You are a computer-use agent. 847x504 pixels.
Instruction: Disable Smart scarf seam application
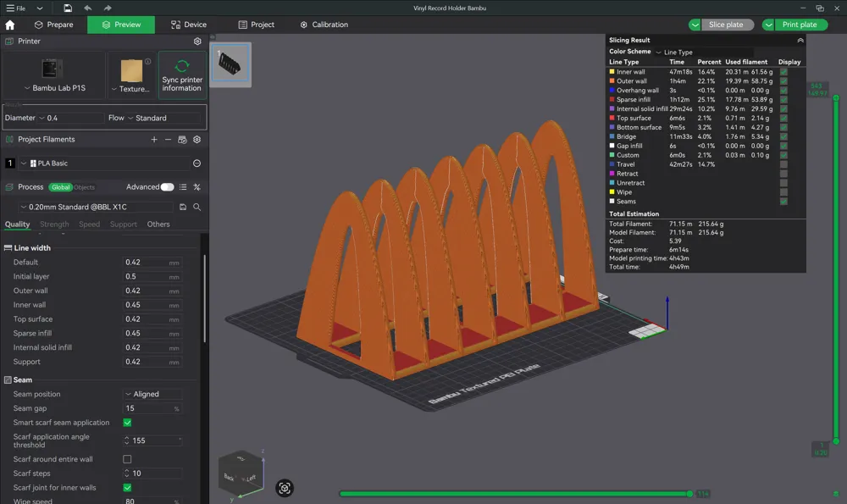127,423
